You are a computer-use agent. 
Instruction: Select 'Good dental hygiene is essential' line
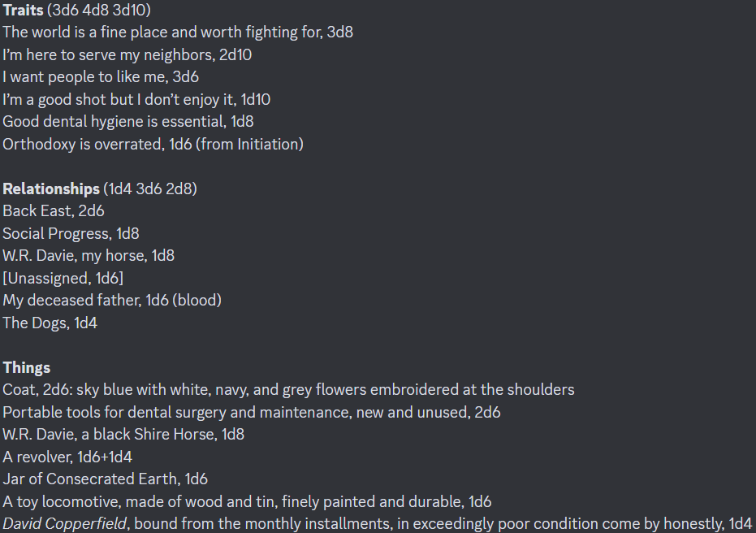[128, 122]
